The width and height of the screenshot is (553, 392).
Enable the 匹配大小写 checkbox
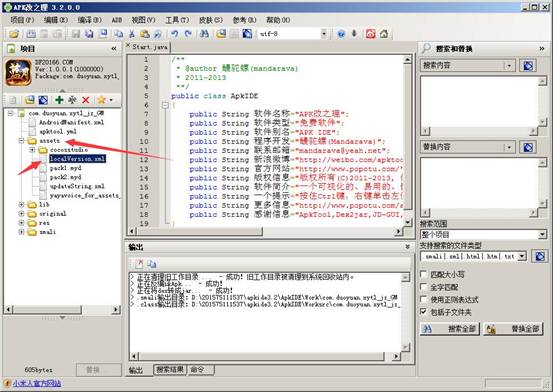pos(424,274)
